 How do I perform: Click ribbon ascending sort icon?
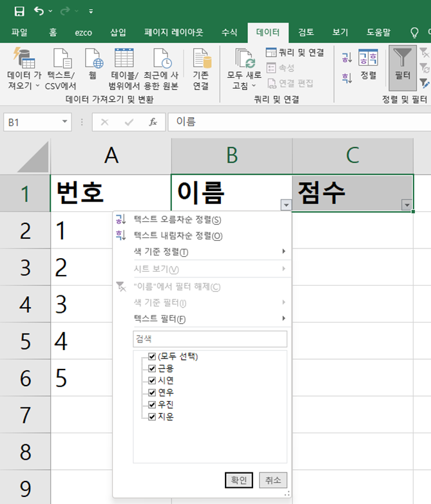tap(347, 58)
